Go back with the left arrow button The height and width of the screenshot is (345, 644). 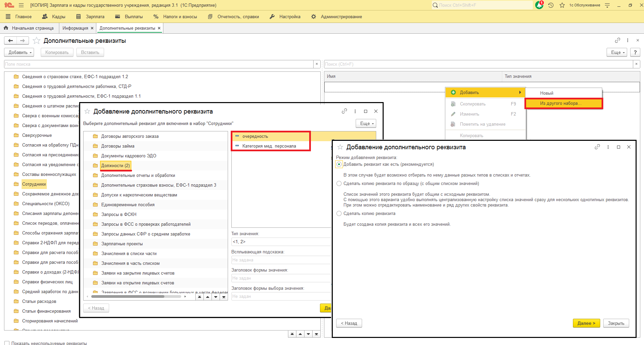10,41
